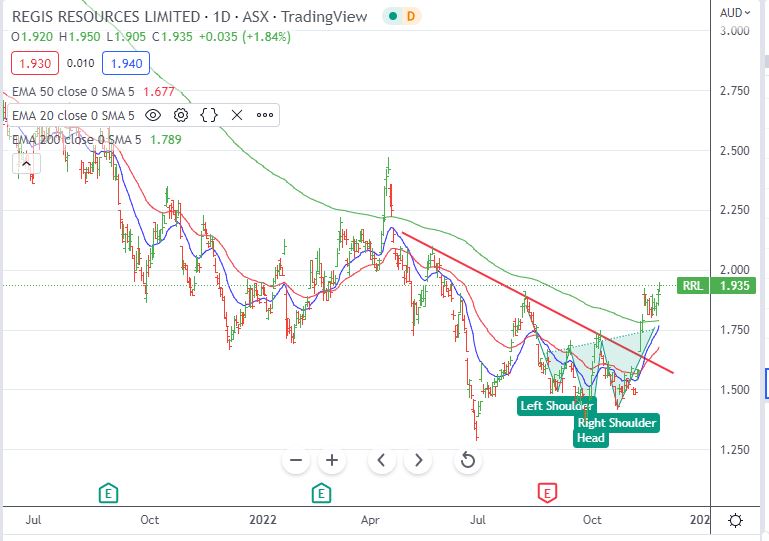
Task: Select the Left Shoulder pattern label
Action: [557, 406]
